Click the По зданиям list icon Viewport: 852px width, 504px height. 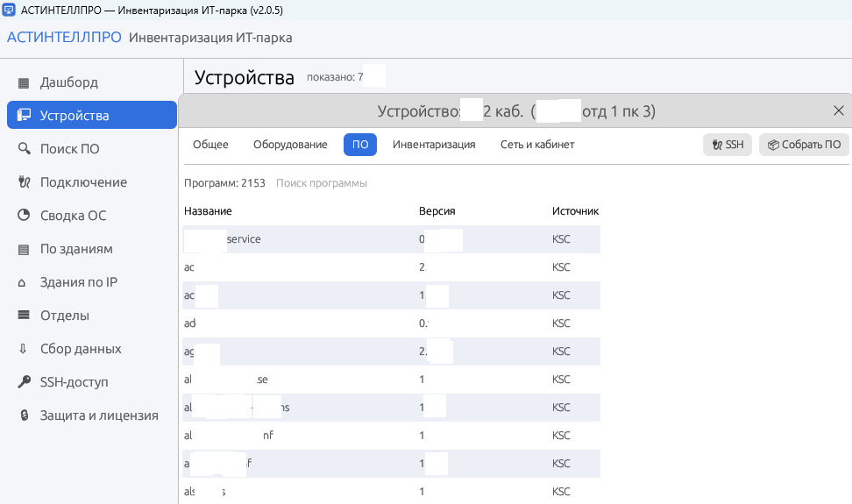[x=24, y=249]
